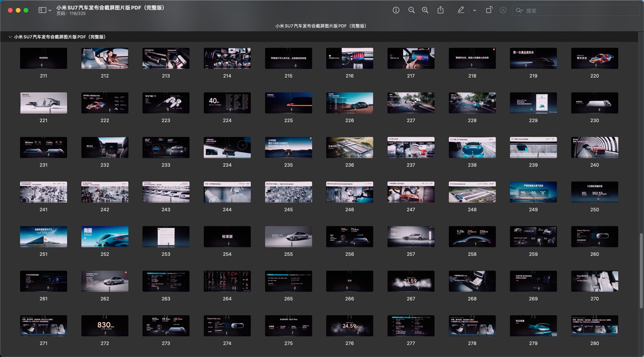Click the Markup toolbar icon
Screen dimensions: 644x357
coord(503,10)
